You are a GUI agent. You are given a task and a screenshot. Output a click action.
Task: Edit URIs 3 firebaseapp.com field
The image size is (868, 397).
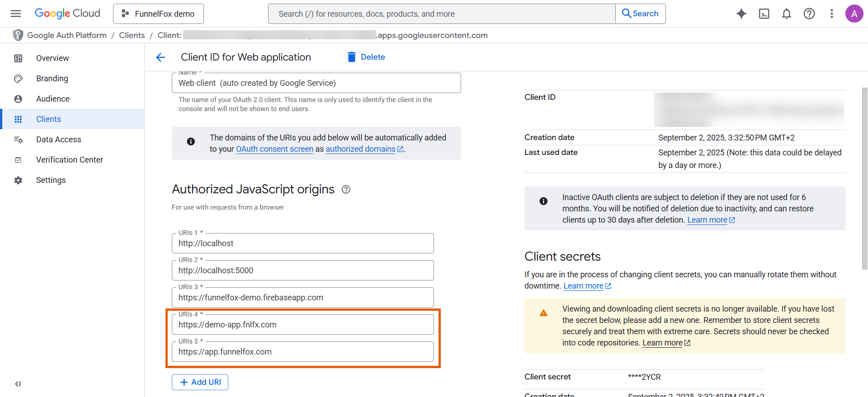tap(303, 298)
